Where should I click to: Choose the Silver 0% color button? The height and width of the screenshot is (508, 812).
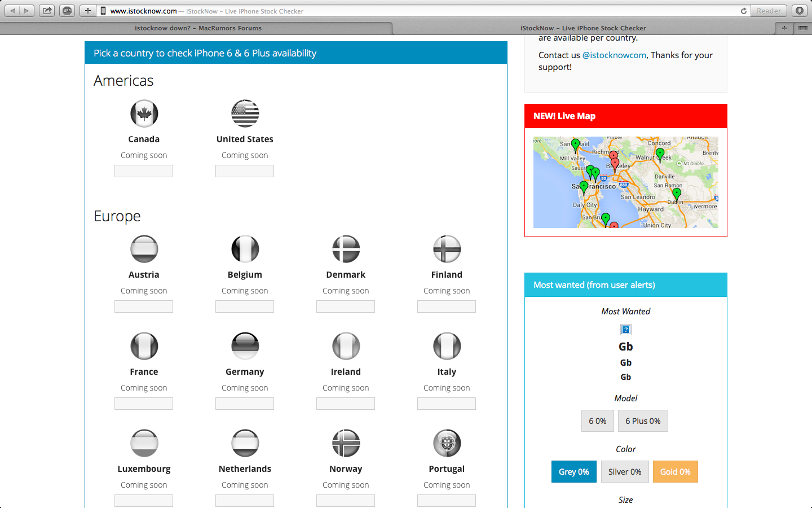click(625, 472)
